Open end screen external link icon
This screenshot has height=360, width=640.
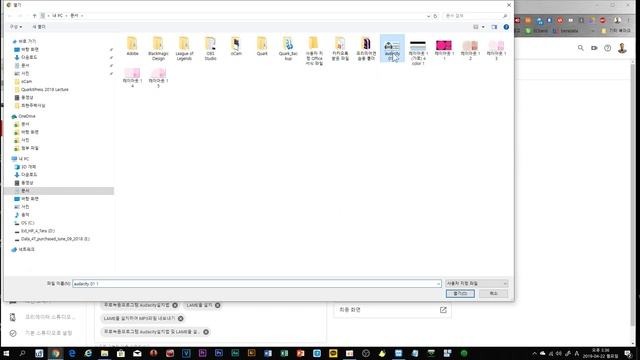tap(443, 310)
